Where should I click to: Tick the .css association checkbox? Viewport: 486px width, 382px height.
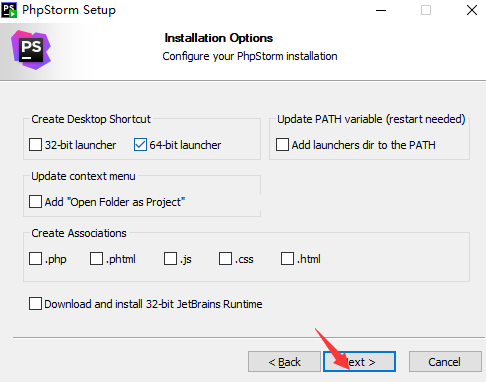click(225, 259)
